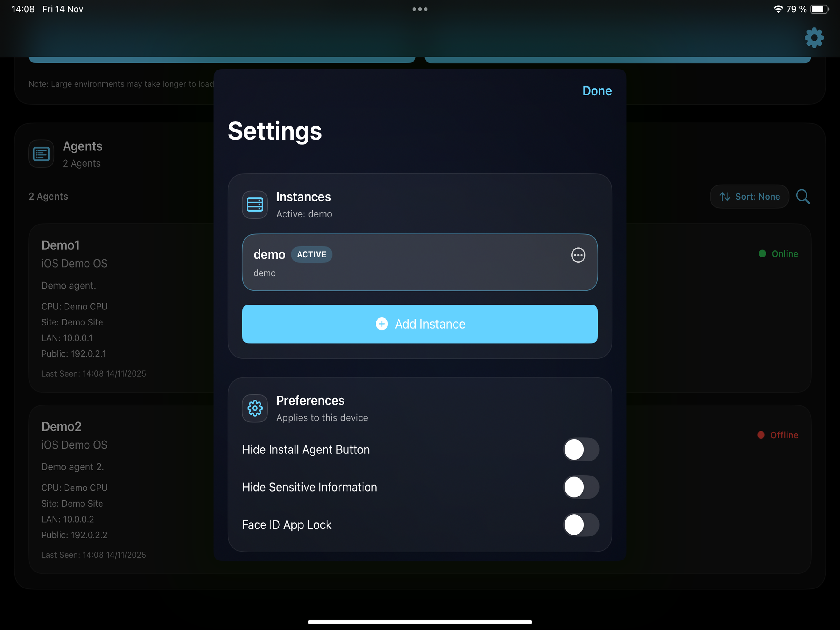Screen dimensions: 840x630
Task: Tap the Add Instance button
Action: pos(420,324)
